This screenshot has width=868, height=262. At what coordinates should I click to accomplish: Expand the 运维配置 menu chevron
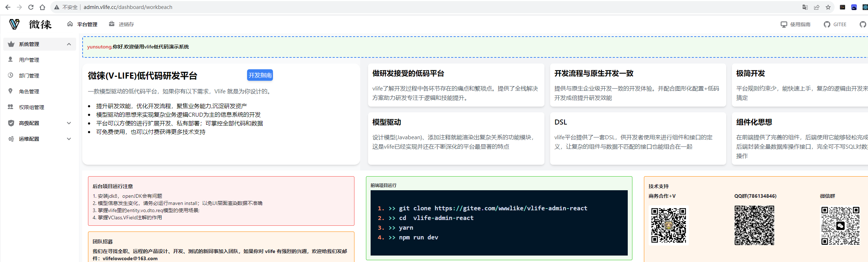coord(69,139)
